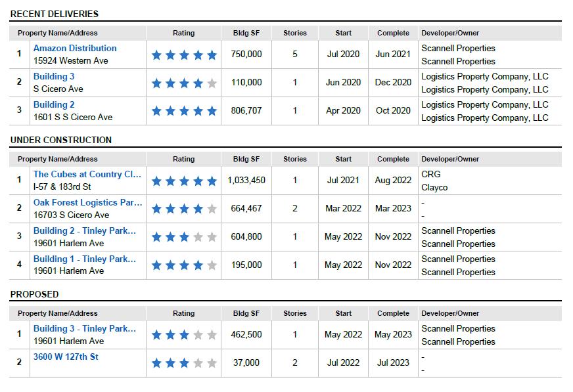This screenshot has height=392, width=573.
Task: Open Building 3 on S Cicero Ave
Action: click(54, 76)
